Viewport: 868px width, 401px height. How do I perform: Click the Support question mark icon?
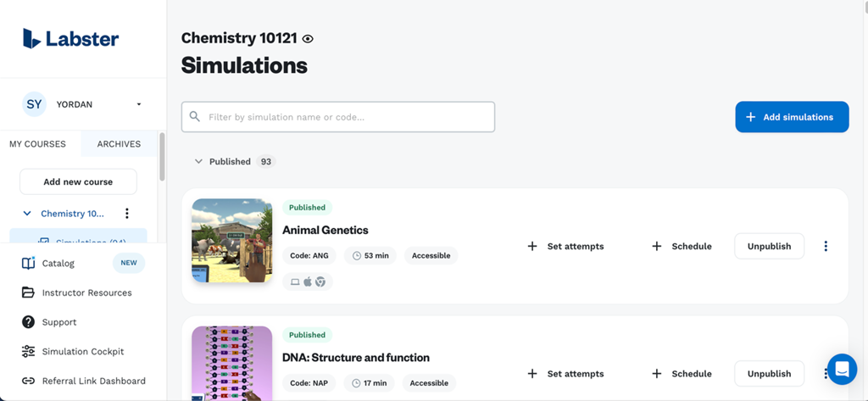[28, 322]
